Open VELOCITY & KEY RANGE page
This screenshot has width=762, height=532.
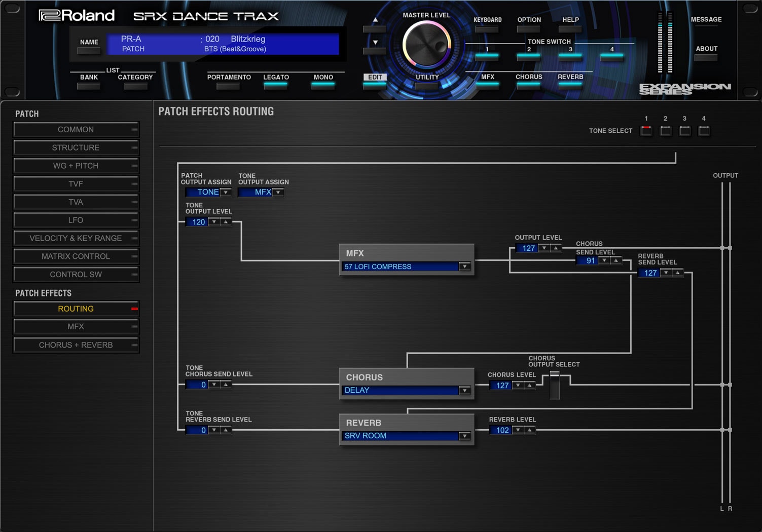pyautogui.click(x=76, y=238)
